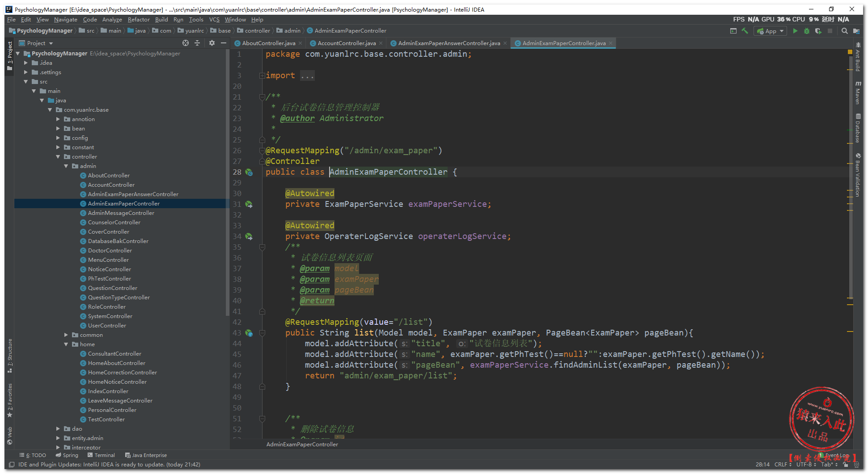The height and width of the screenshot is (474, 868).
Task: Click the Event Log button
Action: point(836,455)
